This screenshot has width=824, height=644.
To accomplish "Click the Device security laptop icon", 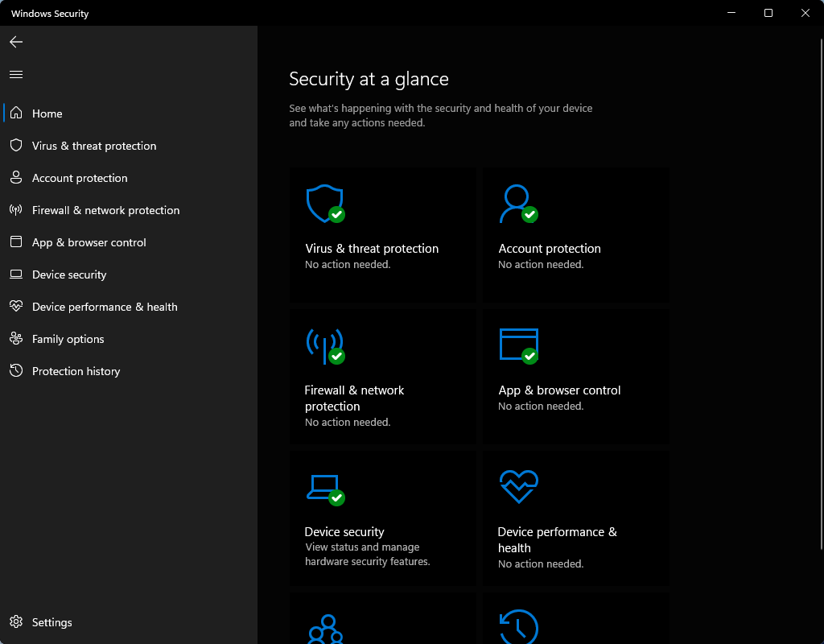I will (x=322, y=486).
